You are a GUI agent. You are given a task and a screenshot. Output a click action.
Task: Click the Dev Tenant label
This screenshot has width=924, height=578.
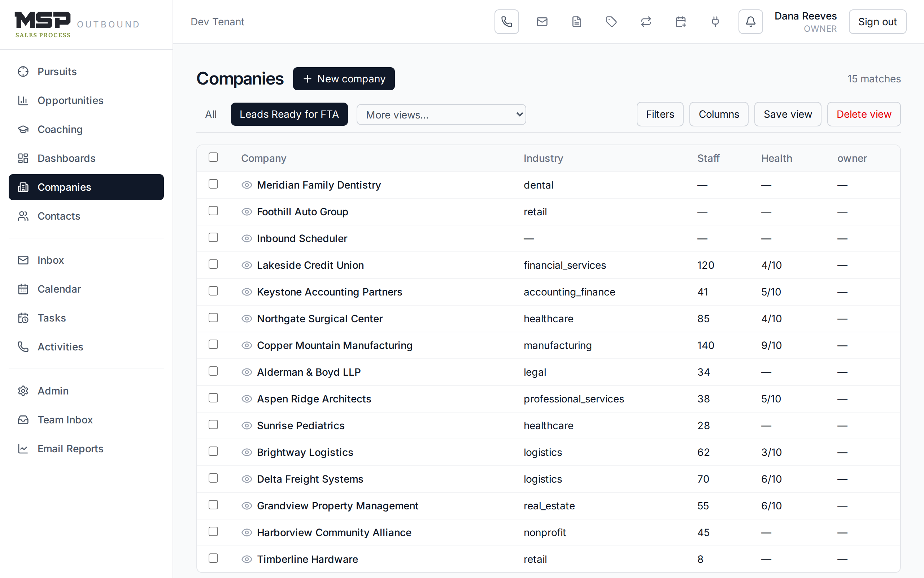coord(217,22)
